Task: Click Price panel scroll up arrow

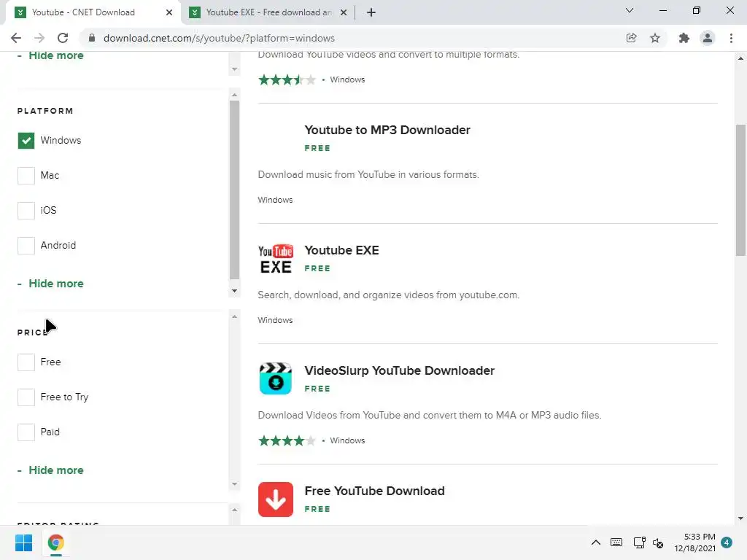Action: [234, 316]
